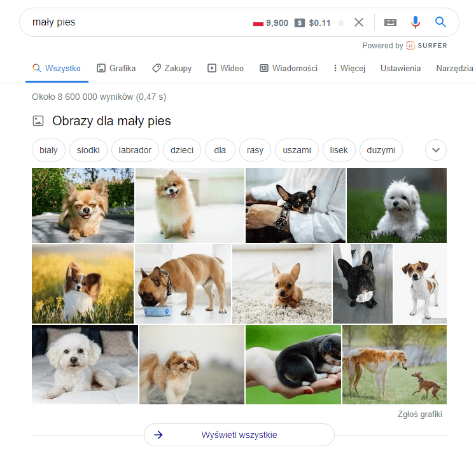The width and height of the screenshot is (476, 452).
Task: Click the Zgłoś grafiki link
Action: [x=419, y=414]
